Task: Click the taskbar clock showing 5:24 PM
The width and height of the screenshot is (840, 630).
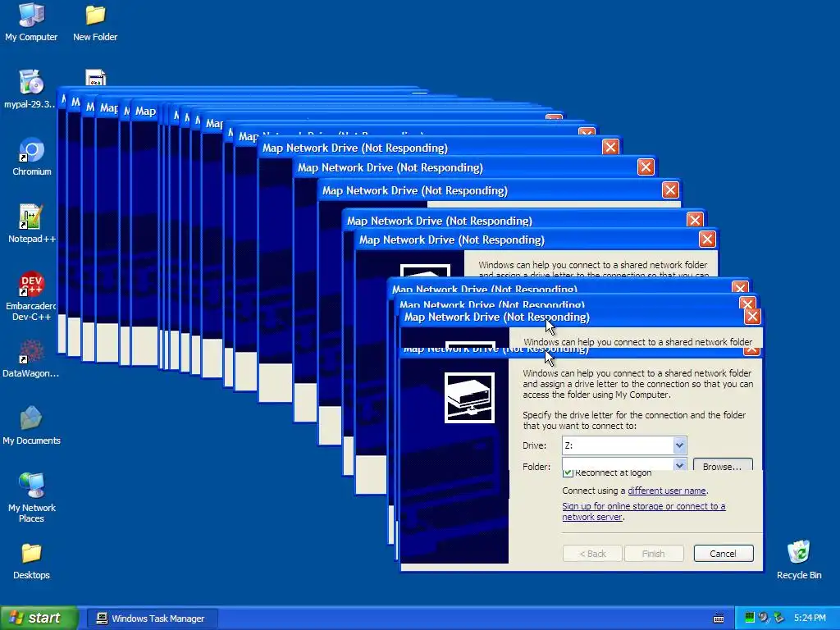Action: point(810,618)
